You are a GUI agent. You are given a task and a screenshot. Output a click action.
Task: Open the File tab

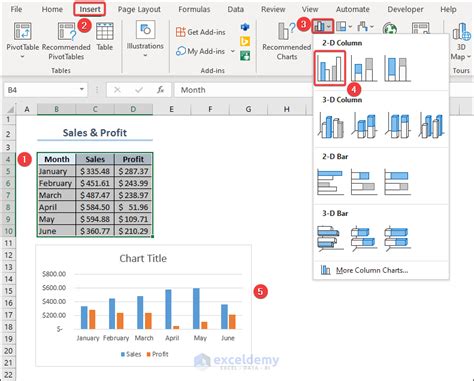(x=16, y=9)
